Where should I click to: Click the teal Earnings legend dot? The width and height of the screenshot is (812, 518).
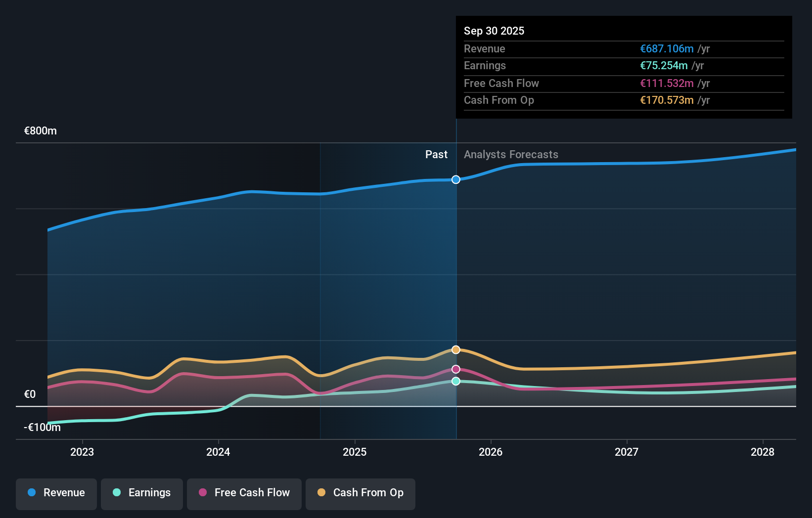pos(117,493)
